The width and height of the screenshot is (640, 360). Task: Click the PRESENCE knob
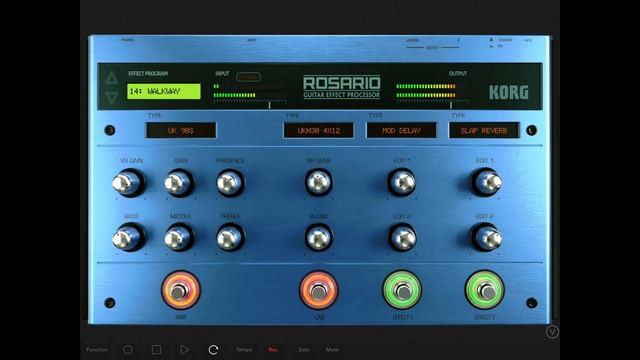click(x=230, y=183)
